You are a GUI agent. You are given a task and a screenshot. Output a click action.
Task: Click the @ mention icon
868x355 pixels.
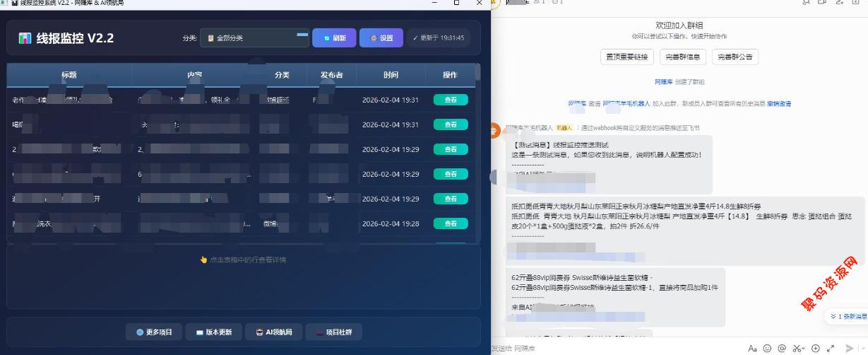click(782, 348)
